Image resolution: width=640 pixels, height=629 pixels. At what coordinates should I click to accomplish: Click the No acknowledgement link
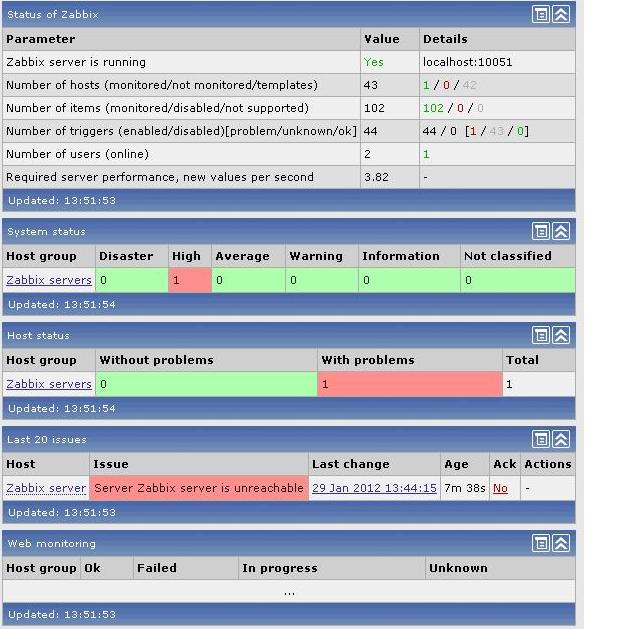[500, 488]
